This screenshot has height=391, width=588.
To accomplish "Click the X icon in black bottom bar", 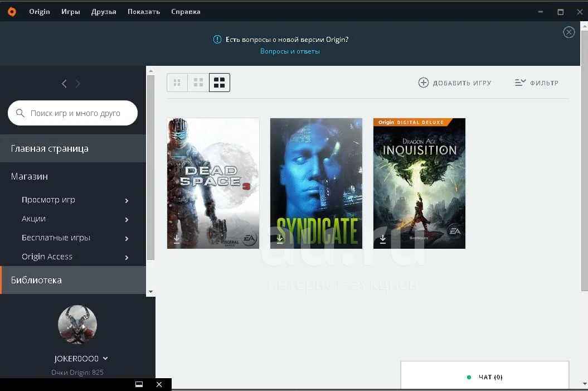I will [159, 384].
